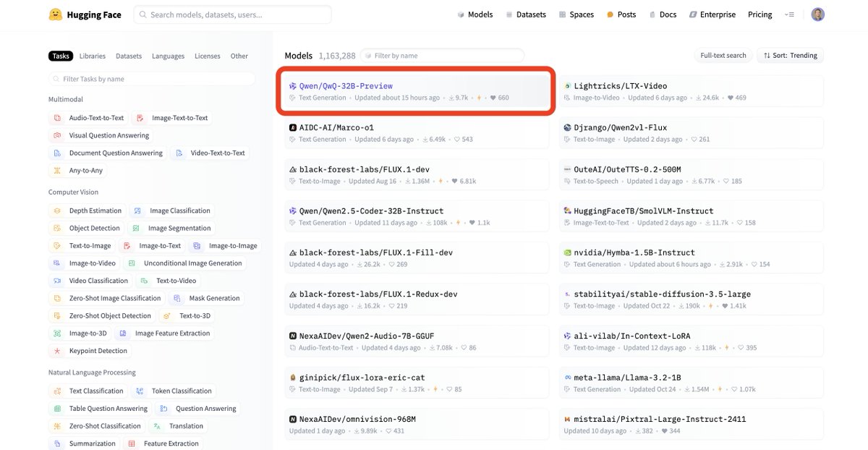
Task: Click the Unconditional Image Generation icon
Action: 132,263
